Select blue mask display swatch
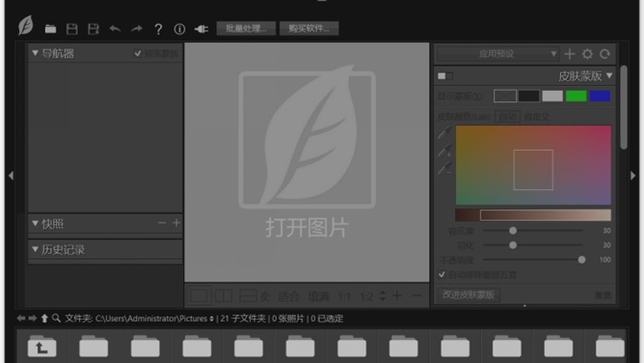Screen dimensions: 644x363 [600, 96]
